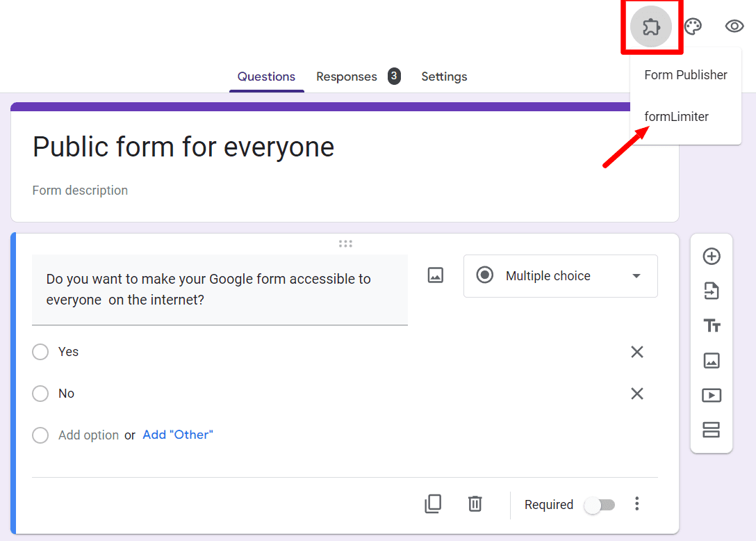Image resolution: width=756 pixels, height=541 pixels.
Task: Add title and description icon
Action: (x=712, y=325)
